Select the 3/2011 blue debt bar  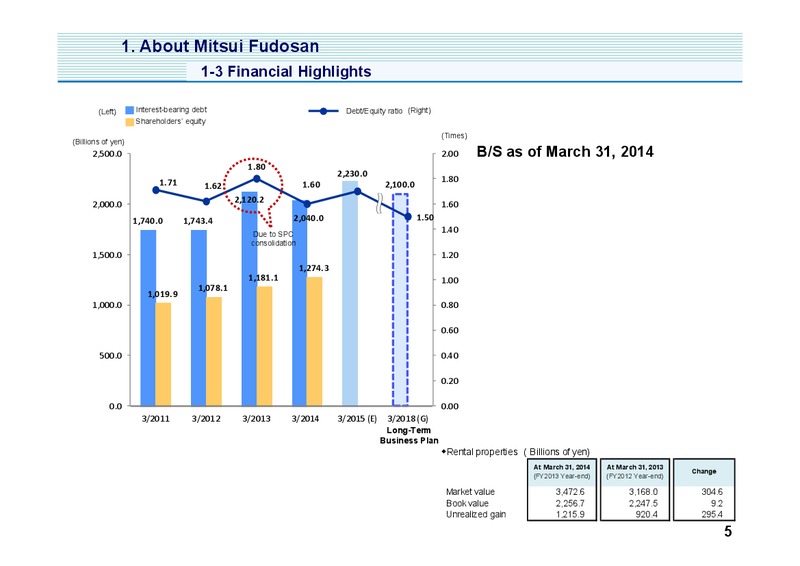pyautogui.click(x=148, y=318)
